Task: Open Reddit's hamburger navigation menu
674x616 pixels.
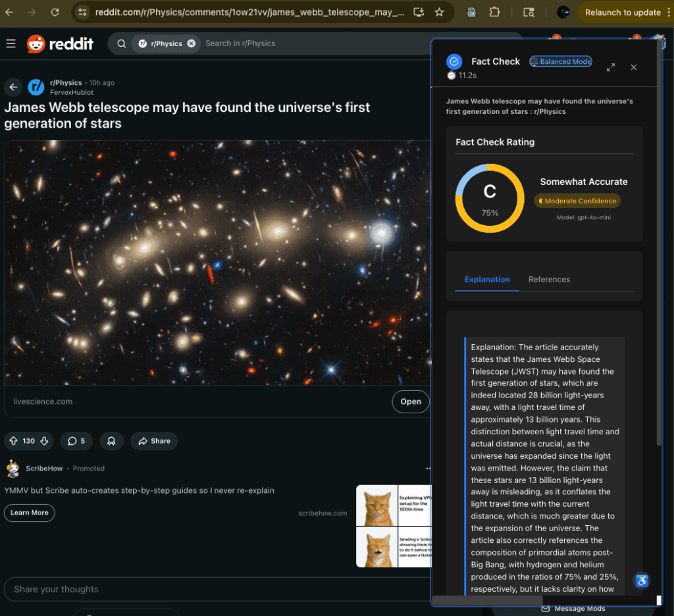Action: click(x=11, y=43)
